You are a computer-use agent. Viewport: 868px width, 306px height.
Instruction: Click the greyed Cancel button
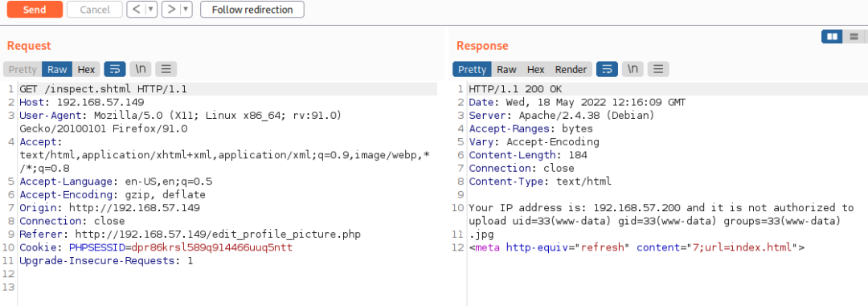click(x=95, y=10)
